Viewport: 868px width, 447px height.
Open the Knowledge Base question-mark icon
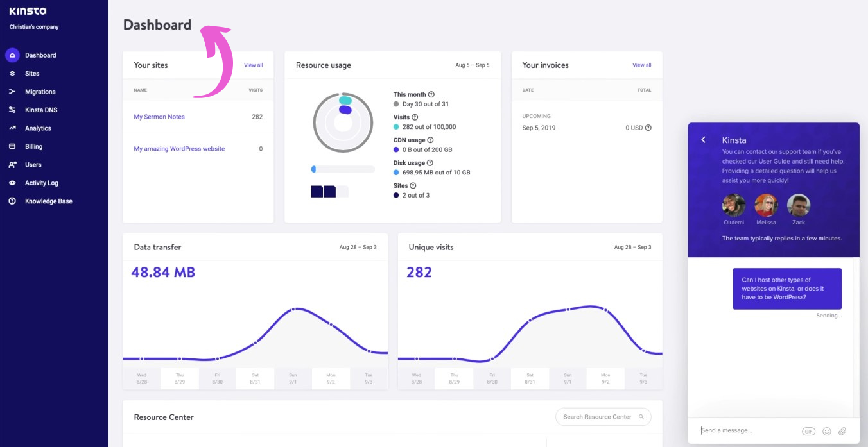point(12,201)
